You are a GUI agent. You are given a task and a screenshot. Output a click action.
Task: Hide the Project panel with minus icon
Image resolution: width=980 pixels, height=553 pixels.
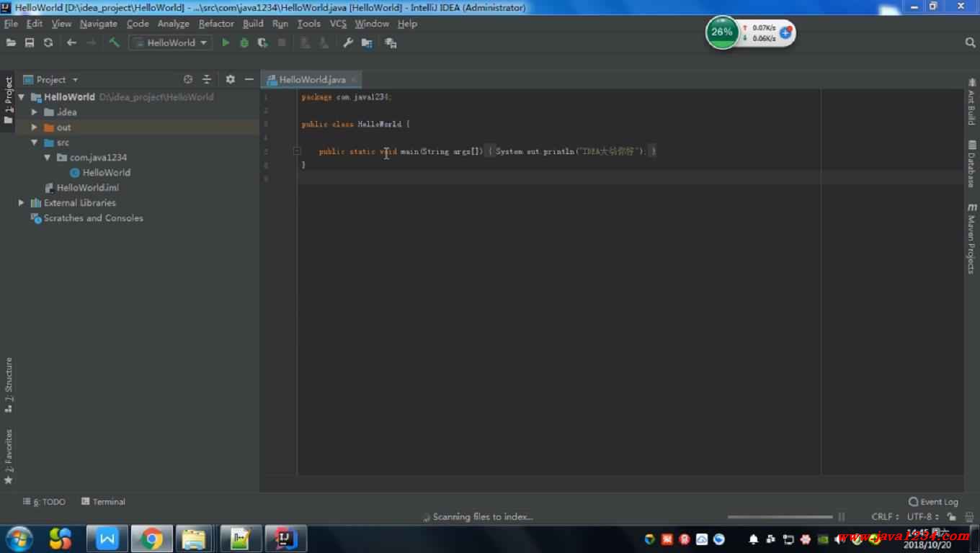(249, 79)
